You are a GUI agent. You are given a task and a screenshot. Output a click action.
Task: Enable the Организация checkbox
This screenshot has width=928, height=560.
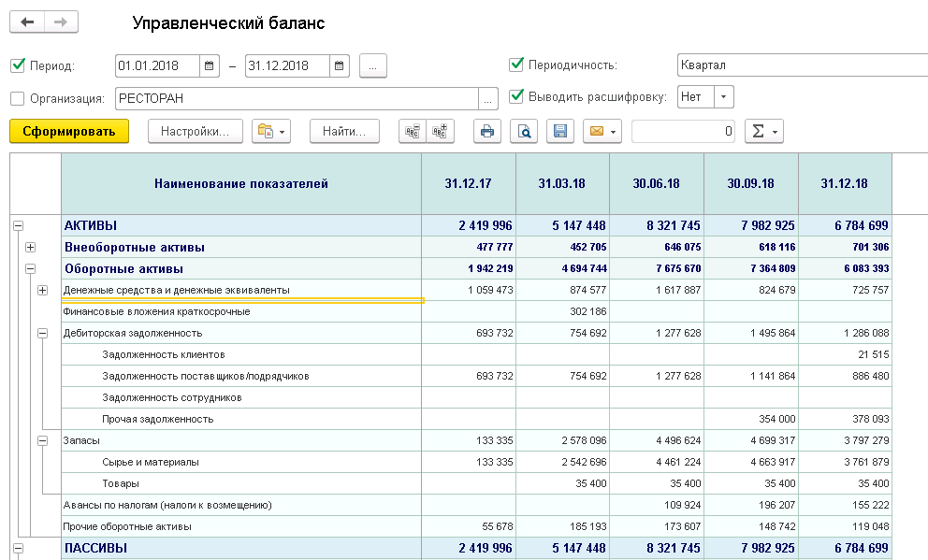(17, 98)
